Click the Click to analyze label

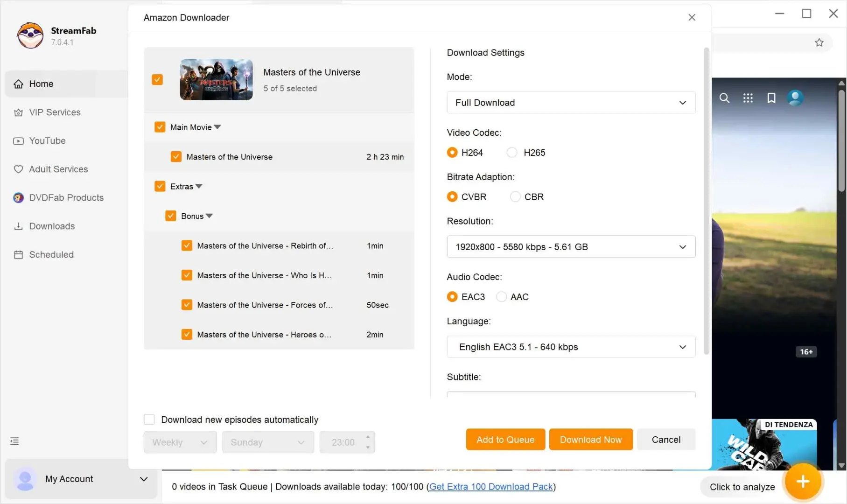point(742,487)
